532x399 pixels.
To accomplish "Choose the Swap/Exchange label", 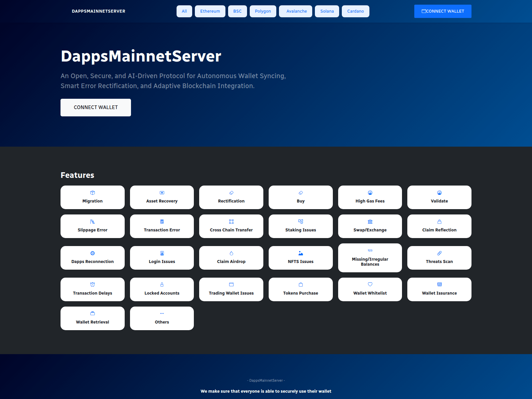I will 370,230.
